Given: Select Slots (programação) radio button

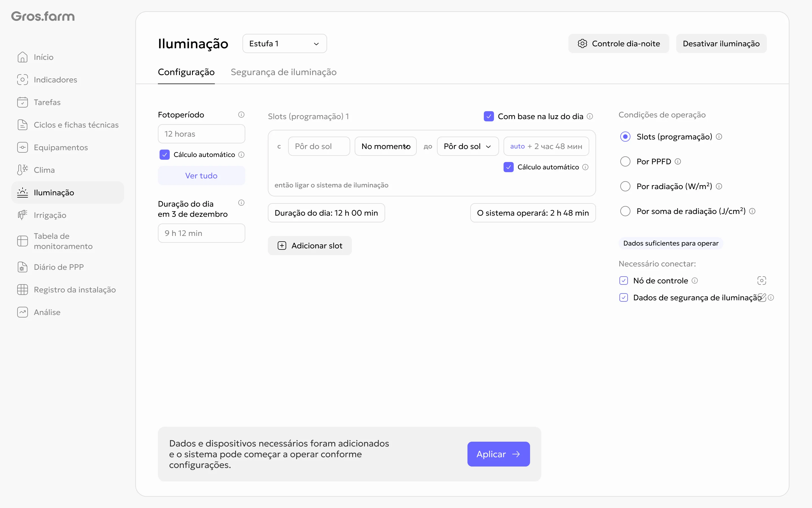Looking at the screenshot, I should [x=625, y=136].
